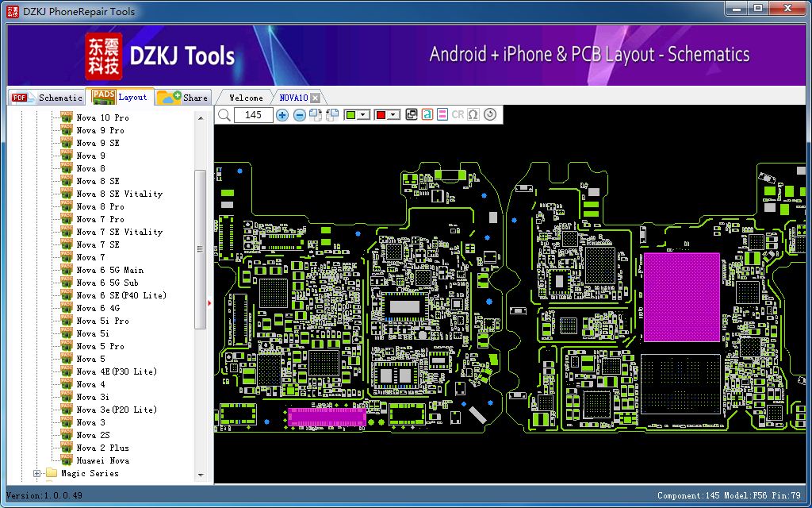Click the component number field showing 145
Screen dimensions: 812x508
(253, 115)
